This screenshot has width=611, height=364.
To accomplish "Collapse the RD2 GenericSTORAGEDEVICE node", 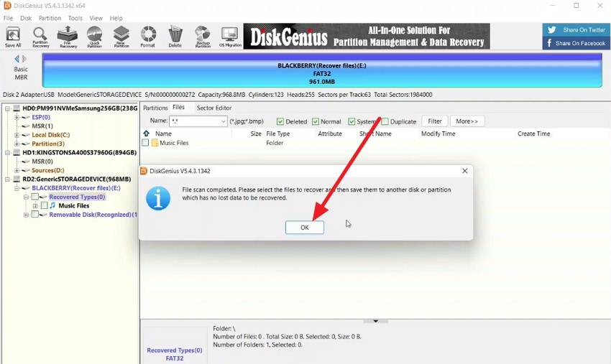I will click(7, 179).
